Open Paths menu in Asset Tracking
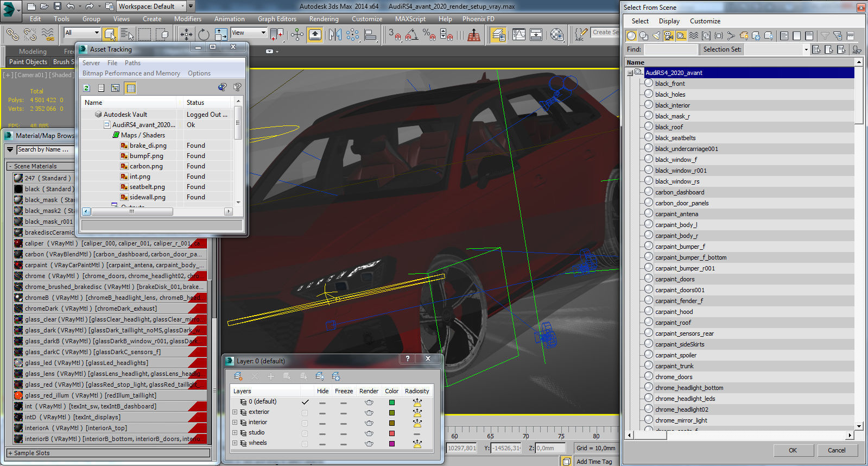The image size is (868, 466). pos(132,63)
